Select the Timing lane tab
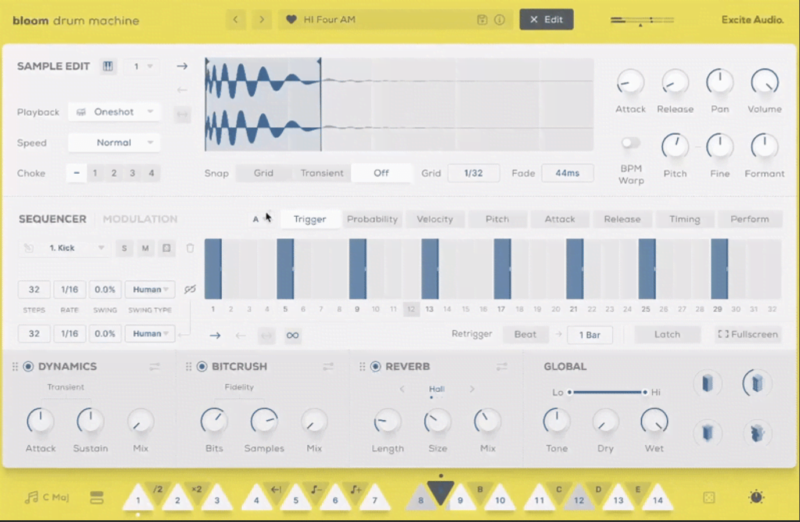800x522 pixels. tap(685, 219)
